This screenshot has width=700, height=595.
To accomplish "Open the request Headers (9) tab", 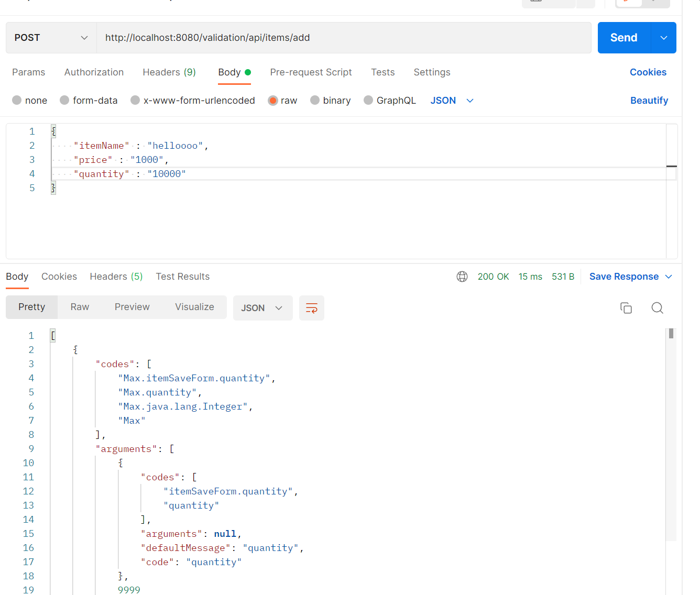I will pyautogui.click(x=169, y=72).
